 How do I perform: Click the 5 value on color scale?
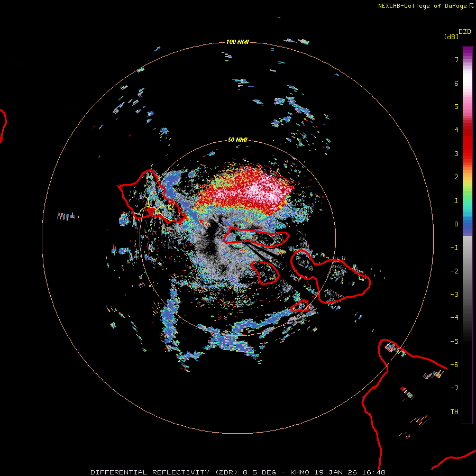pos(456,106)
